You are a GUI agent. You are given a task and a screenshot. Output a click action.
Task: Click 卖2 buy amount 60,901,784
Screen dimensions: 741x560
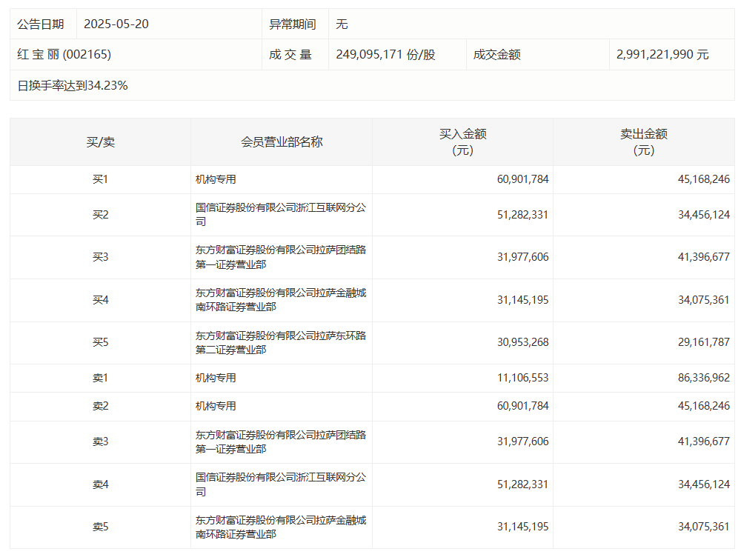522,405
